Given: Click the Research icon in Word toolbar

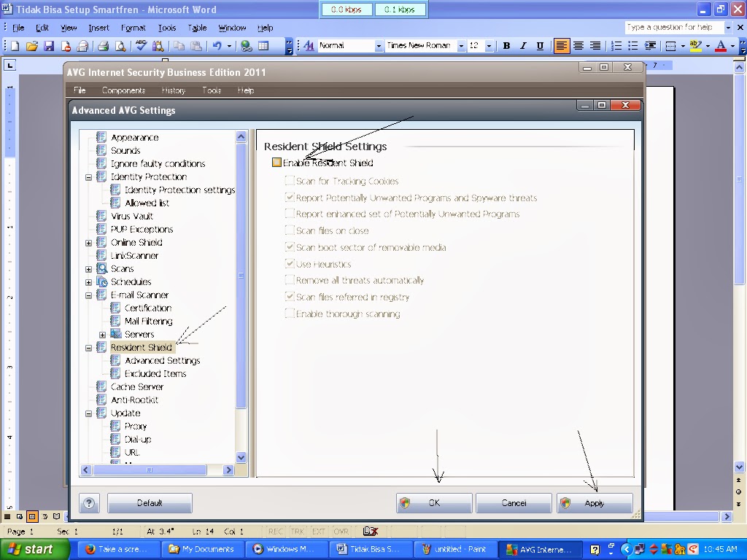Looking at the screenshot, I should pyautogui.click(x=158, y=46).
